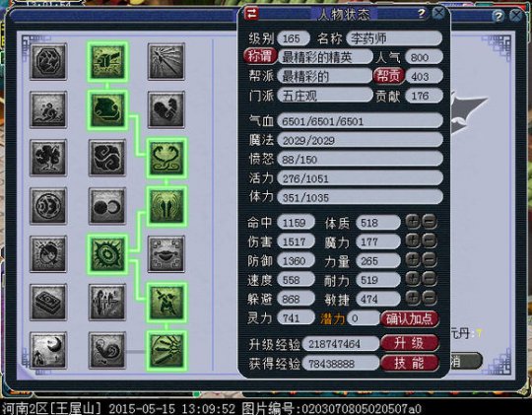532x415 pixels.
Task: Select the gray book tablet skill icon
Action: (48, 303)
